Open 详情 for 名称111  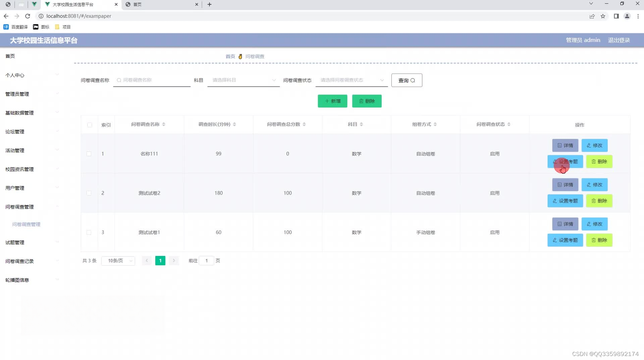[565, 145]
